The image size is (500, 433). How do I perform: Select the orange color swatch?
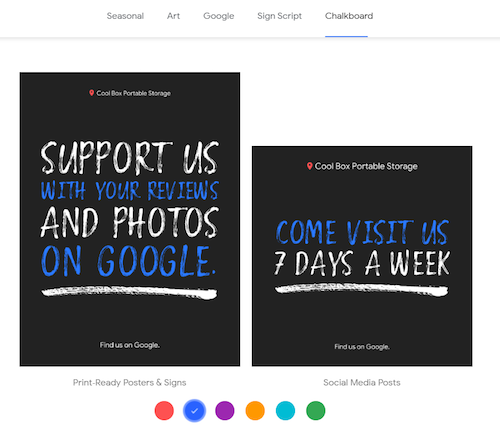(x=255, y=411)
